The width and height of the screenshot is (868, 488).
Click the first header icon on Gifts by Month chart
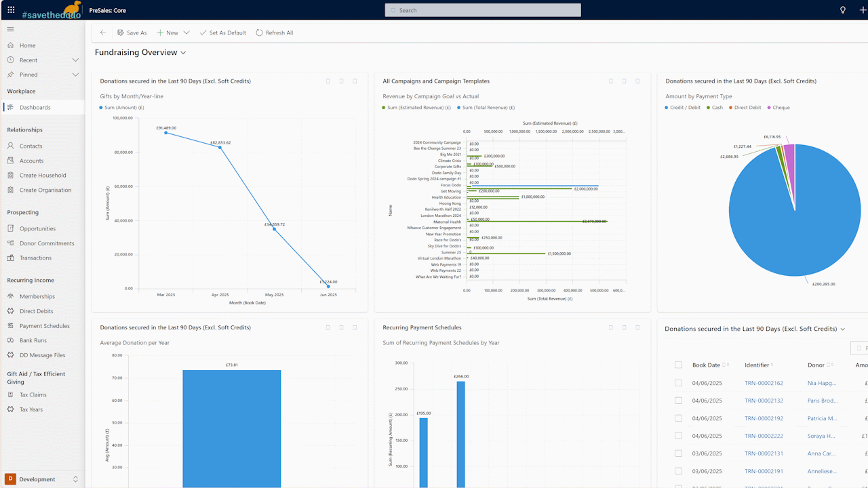click(x=328, y=81)
